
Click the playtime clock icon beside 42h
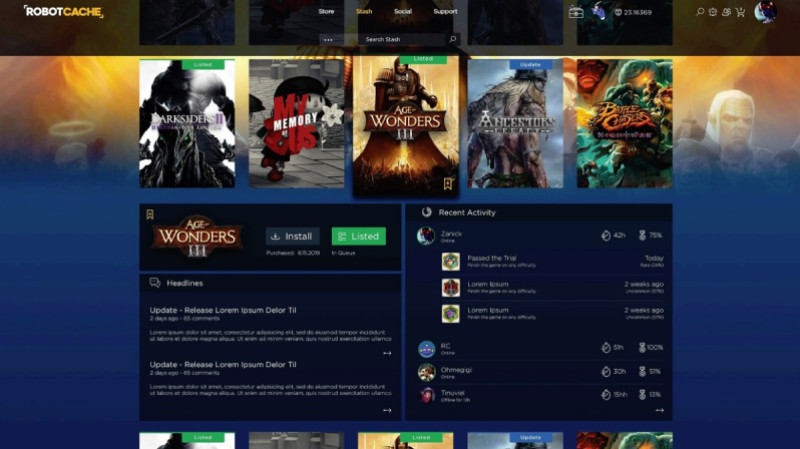[606, 235]
